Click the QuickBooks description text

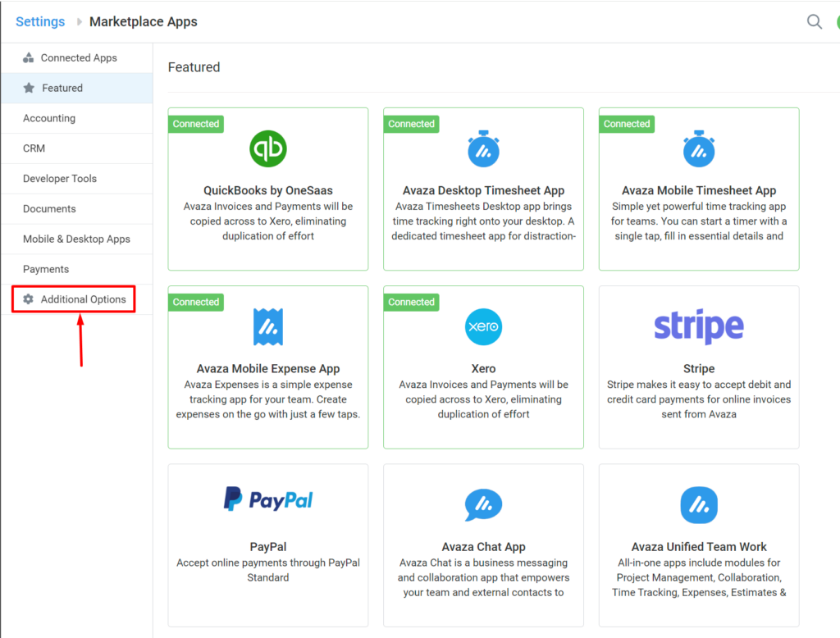point(268,221)
